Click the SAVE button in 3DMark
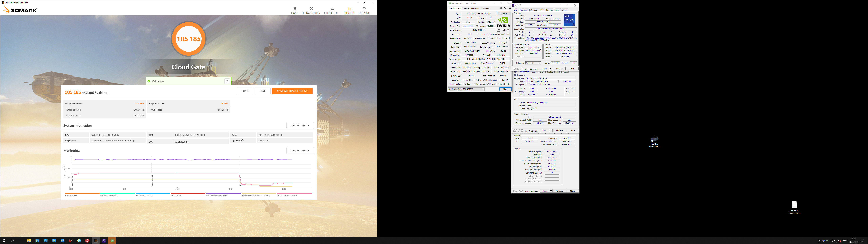Viewport: 868px width, 244px height. coord(262,91)
